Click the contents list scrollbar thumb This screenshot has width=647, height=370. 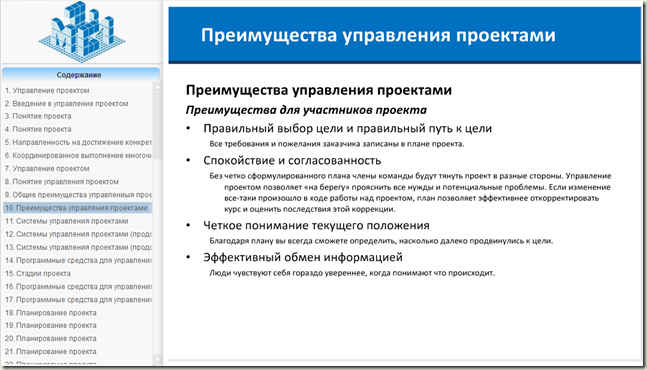[157, 126]
